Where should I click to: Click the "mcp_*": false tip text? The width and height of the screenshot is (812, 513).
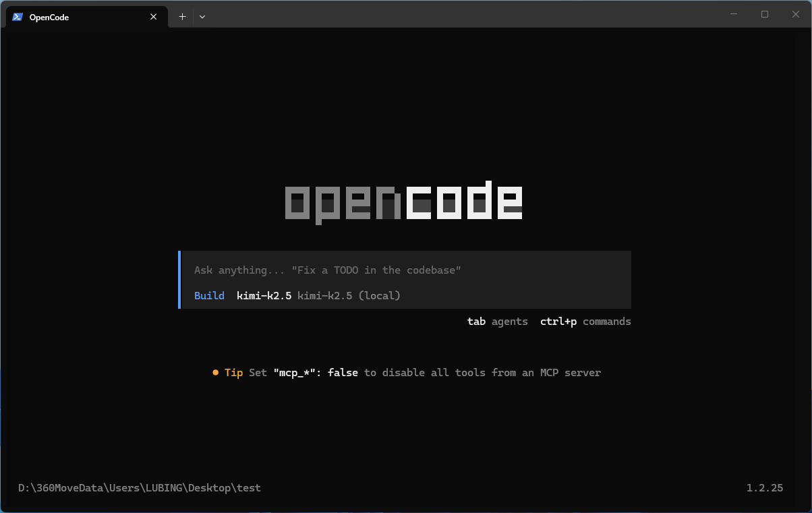[316, 372]
